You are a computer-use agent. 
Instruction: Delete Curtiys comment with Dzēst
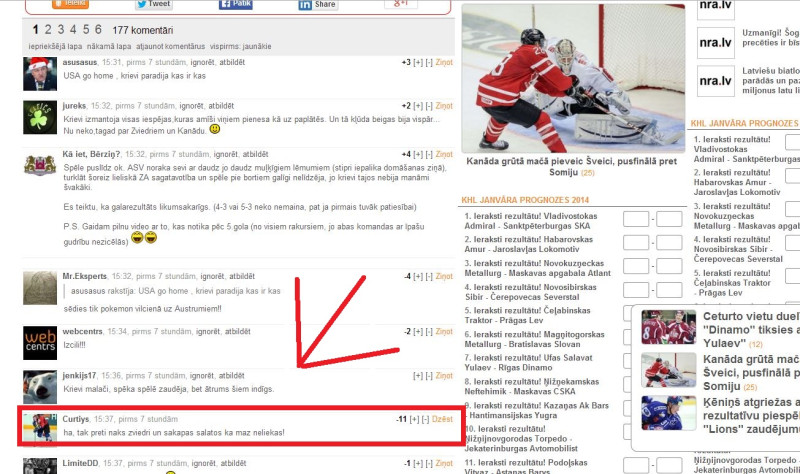(442, 419)
